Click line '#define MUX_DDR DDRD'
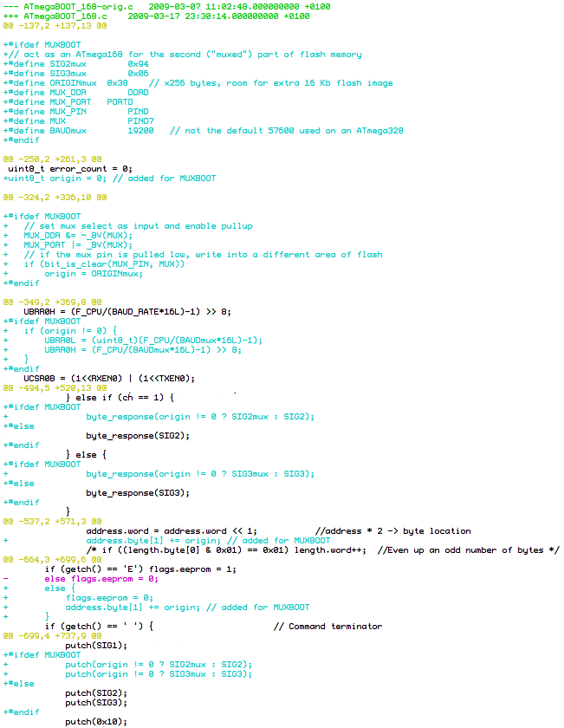This screenshot has width=564, height=728. coord(75,93)
